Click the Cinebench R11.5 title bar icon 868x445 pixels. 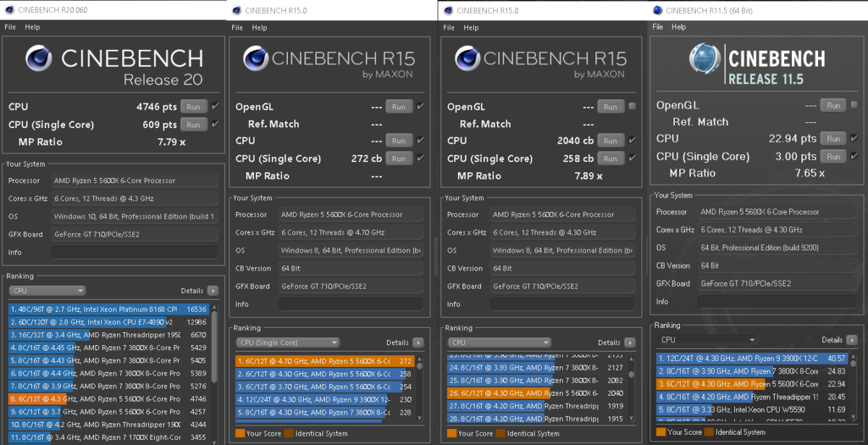[657, 10]
